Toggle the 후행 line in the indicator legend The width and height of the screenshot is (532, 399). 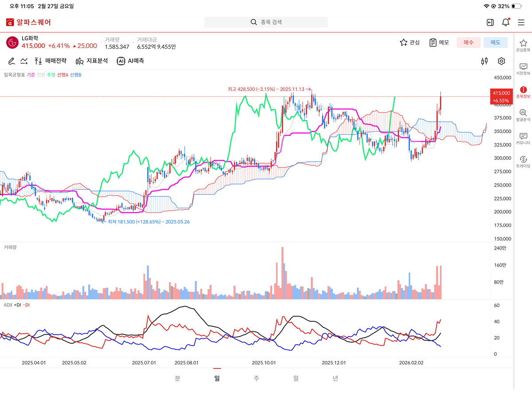(x=51, y=75)
